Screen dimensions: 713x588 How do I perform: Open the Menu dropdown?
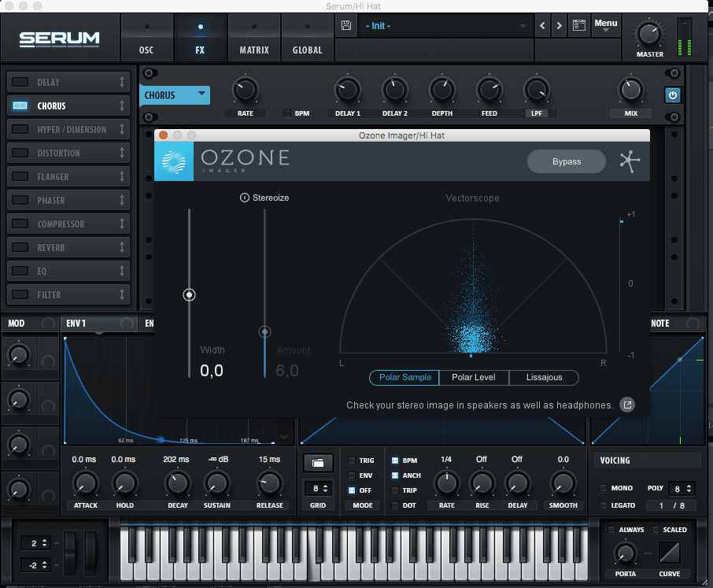click(x=606, y=25)
